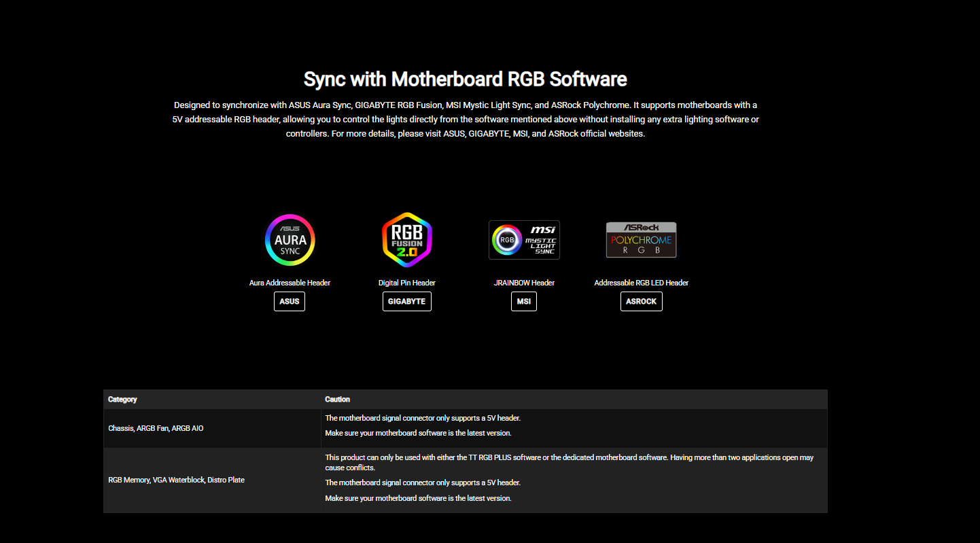Click the Category column header

[123, 399]
